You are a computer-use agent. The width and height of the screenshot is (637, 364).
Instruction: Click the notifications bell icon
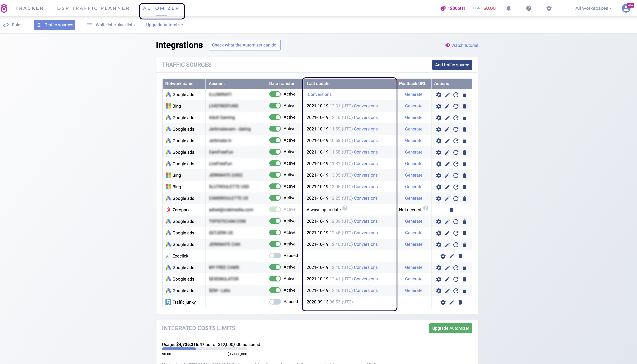(508, 8)
